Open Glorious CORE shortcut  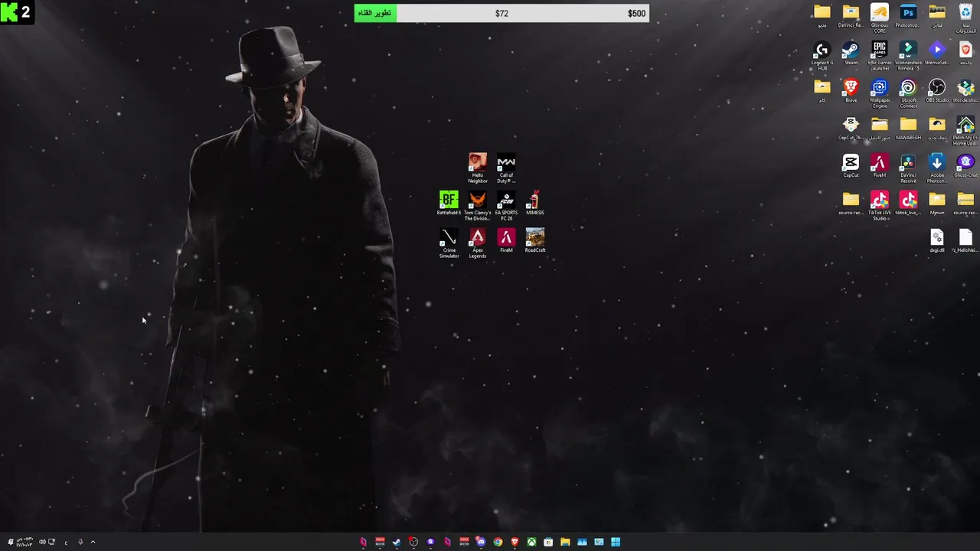point(880,18)
